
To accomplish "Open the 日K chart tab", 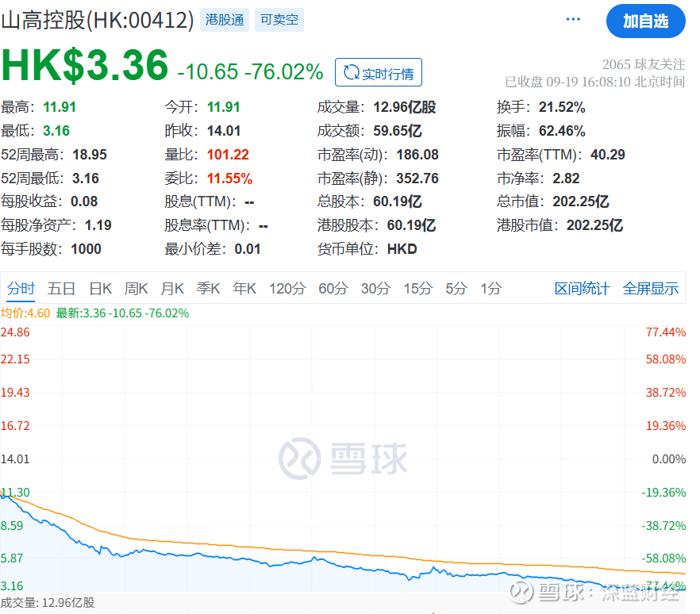I will 101,289.
